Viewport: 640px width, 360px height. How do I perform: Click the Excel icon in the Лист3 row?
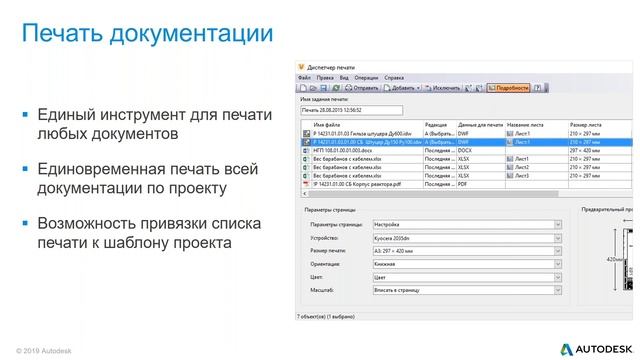point(306,176)
